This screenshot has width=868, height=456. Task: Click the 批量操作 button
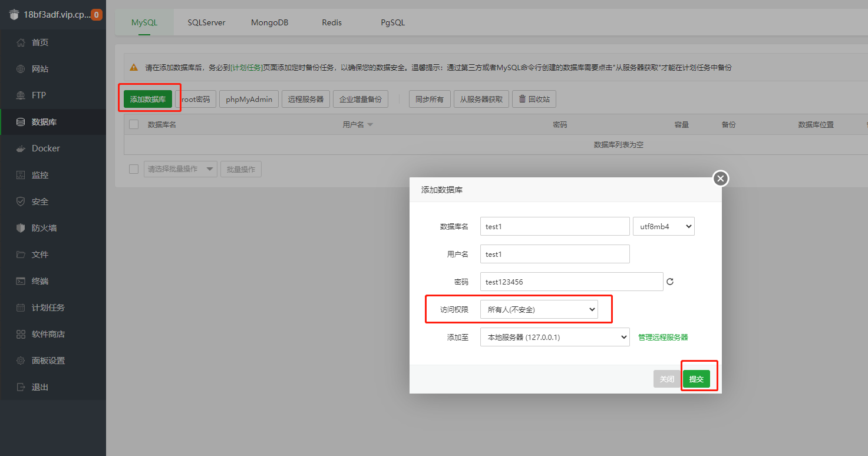241,169
